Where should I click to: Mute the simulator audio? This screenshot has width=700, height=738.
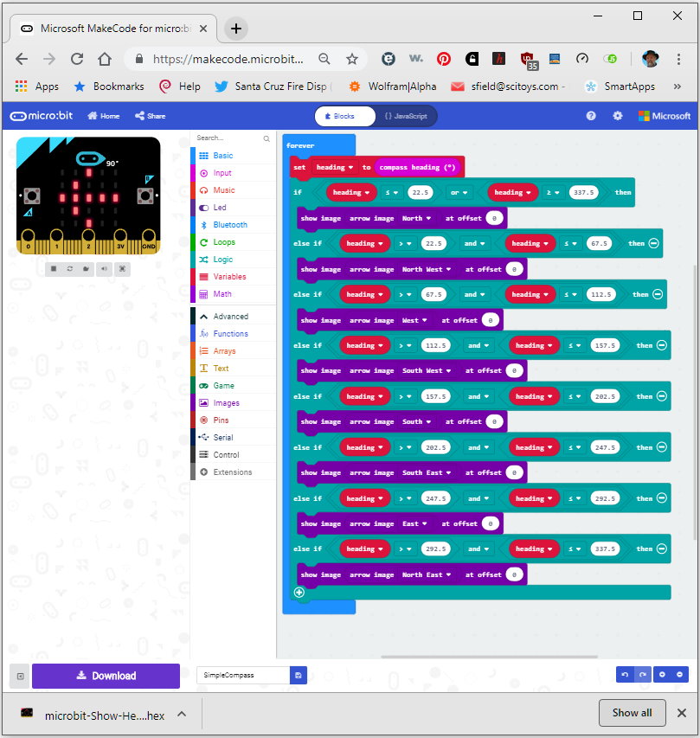[x=105, y=268]
